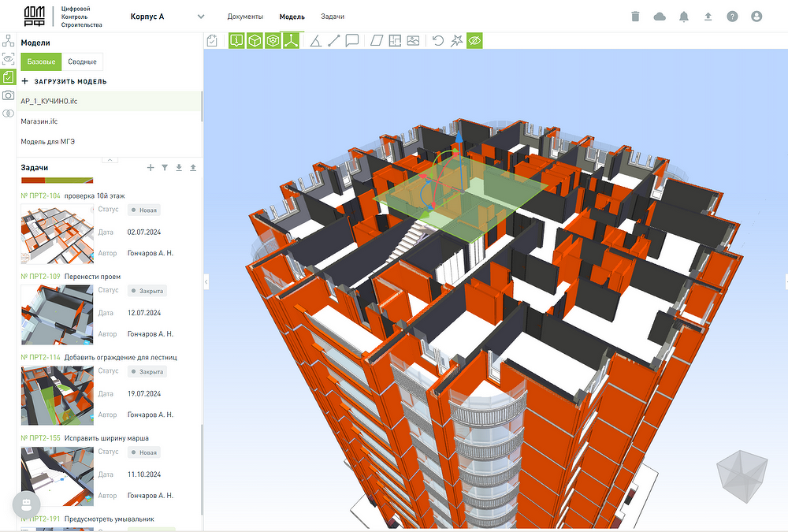Toggle the solid cube view mode
Viewport: 788px width, 532px height.
[255, 41]
